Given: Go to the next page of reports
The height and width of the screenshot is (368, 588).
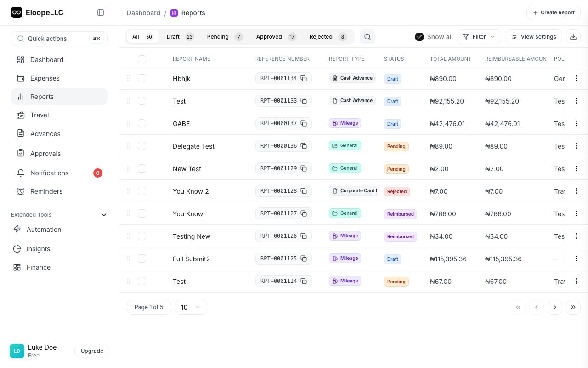Looking at the screenshot, I should (x=555, y=307).
